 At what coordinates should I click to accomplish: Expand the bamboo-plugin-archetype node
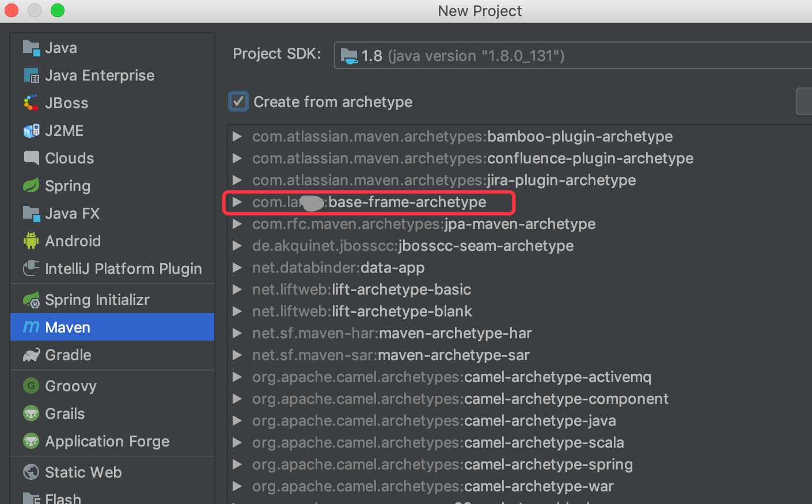[x=237, y=136]
